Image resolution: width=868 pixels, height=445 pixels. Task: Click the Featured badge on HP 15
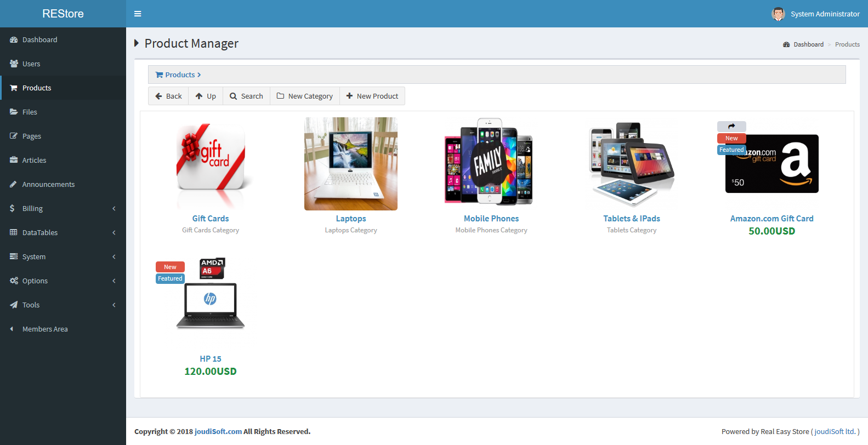(170, 278)
